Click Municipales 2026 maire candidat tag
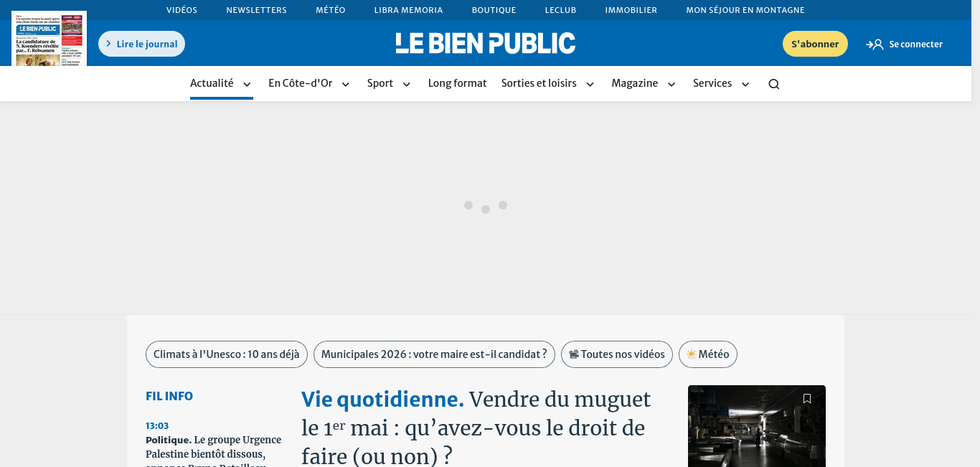The height and width of the screenshot is (467, 980). 434,354
